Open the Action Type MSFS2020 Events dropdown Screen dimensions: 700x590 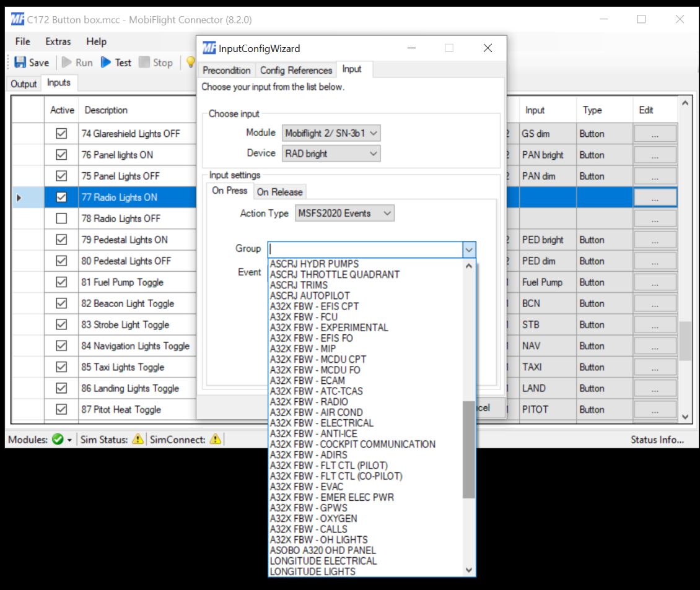(x=344, y=214)
